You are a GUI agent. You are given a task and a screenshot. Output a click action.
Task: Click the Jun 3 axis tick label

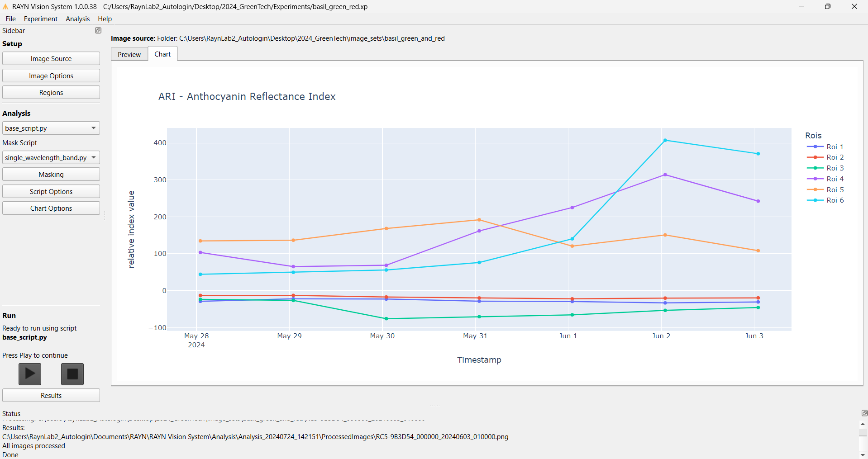754,336
